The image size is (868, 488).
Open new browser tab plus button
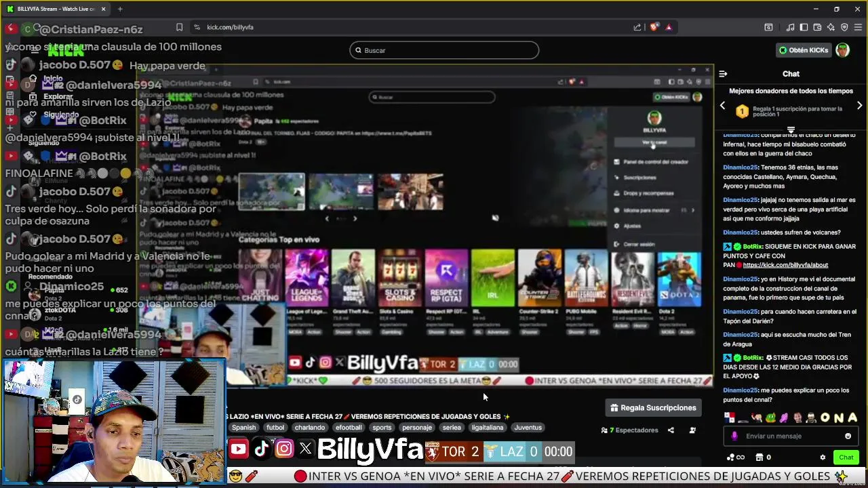(120, 9)
